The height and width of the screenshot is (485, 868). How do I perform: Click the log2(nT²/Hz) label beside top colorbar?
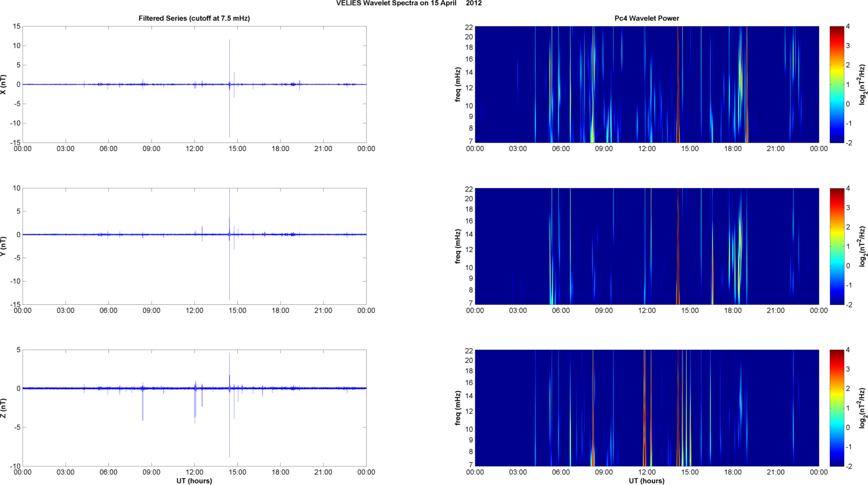(862, 84)
